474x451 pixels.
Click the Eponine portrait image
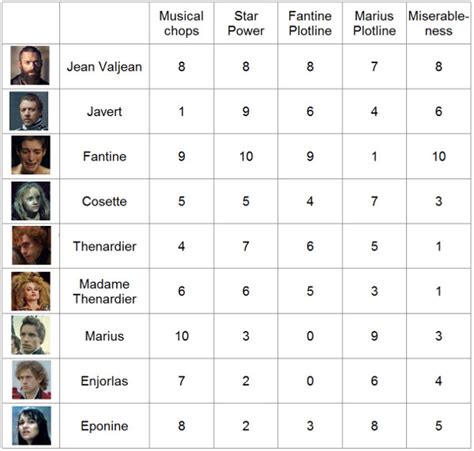(x=32, y=426)
